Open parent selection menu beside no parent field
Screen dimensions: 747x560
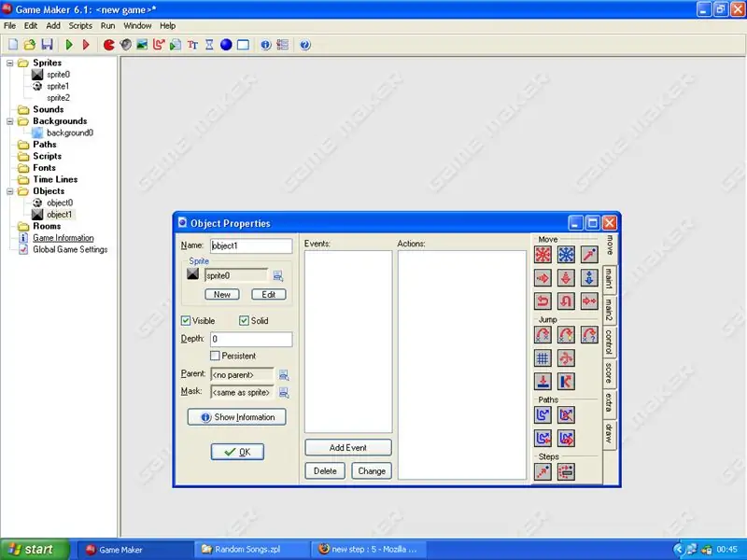coord(284,375)
